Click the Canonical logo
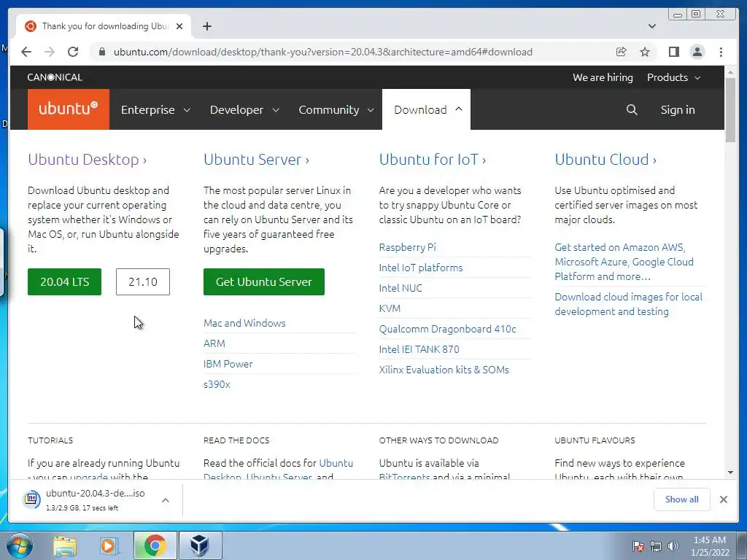747x560 pixels. [x=55, y=77]
